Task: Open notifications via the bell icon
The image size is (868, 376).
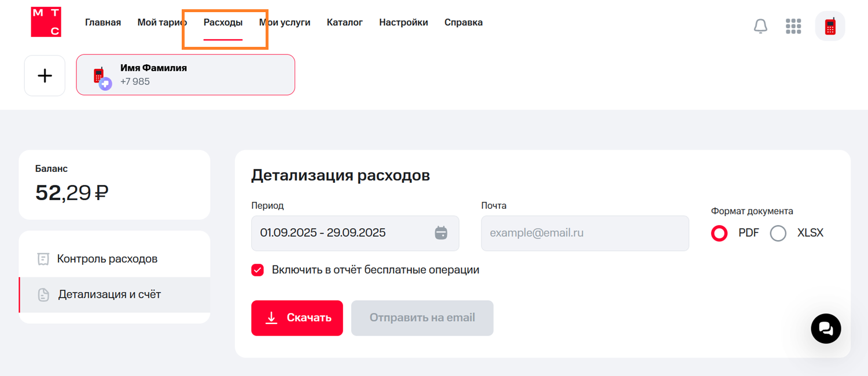Action: coord(760,25)
